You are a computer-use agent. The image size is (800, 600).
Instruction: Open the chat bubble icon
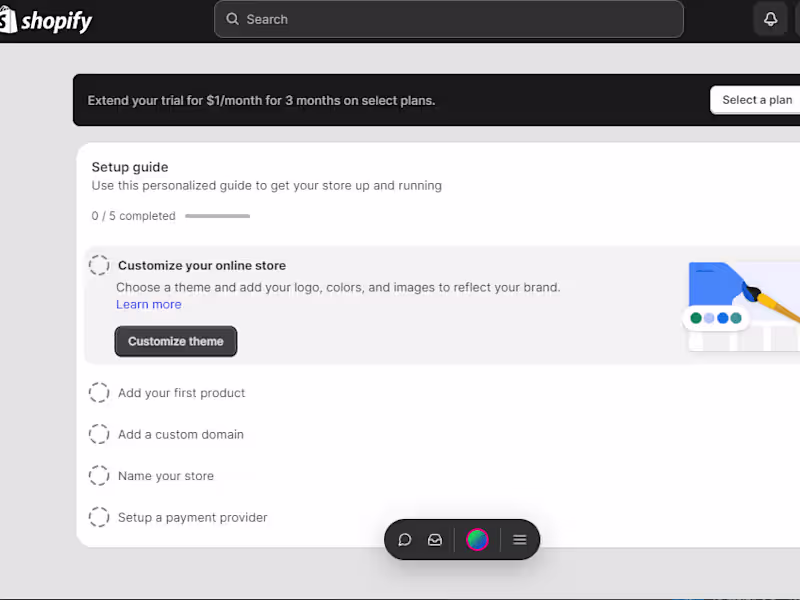pyautogui.click(x=405, y=540)
